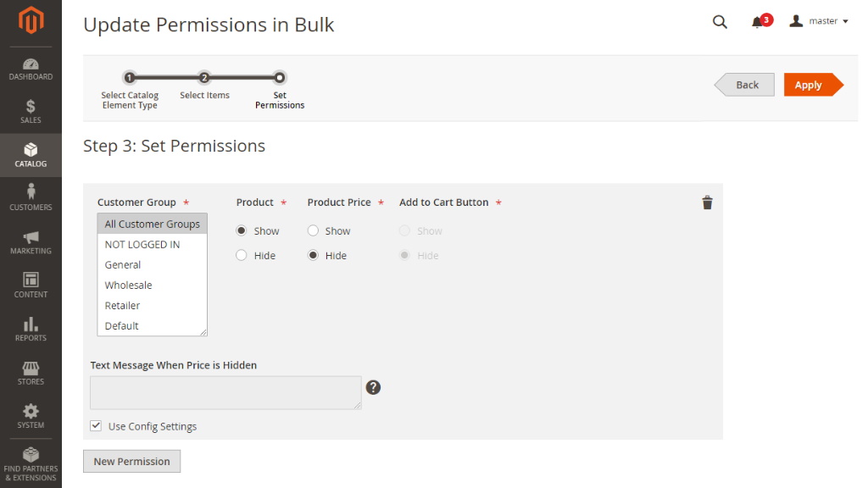Viewport: 868px width, 488px height.
Task: Select Show radio under Product Price
Action: coord(313,230)
